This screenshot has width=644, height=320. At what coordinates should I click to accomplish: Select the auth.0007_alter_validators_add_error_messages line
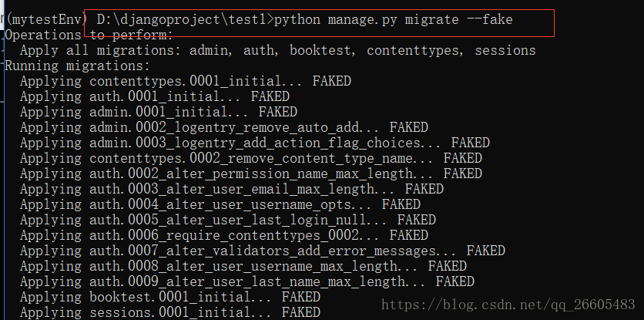(x=263, y=251)
